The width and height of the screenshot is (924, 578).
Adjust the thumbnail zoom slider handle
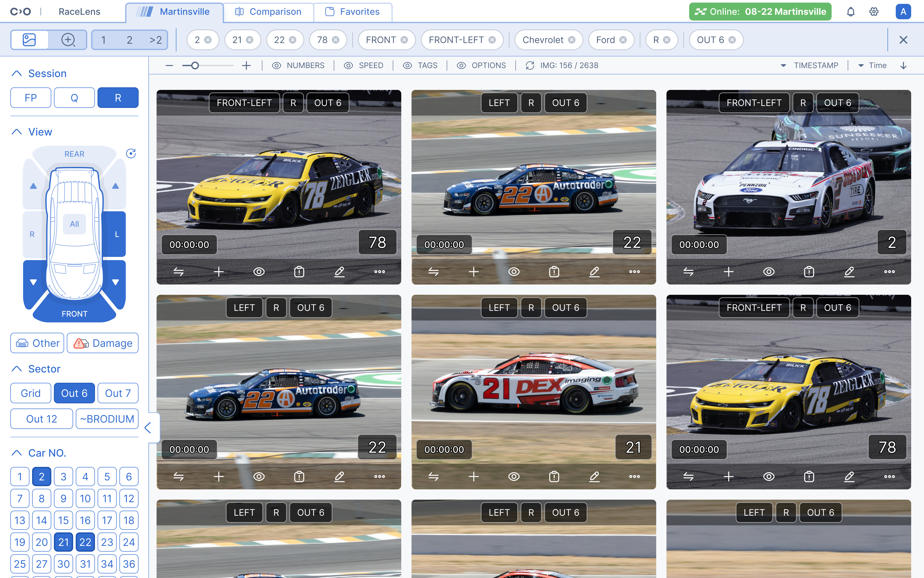pyautogui.click(x=195, y=66)
